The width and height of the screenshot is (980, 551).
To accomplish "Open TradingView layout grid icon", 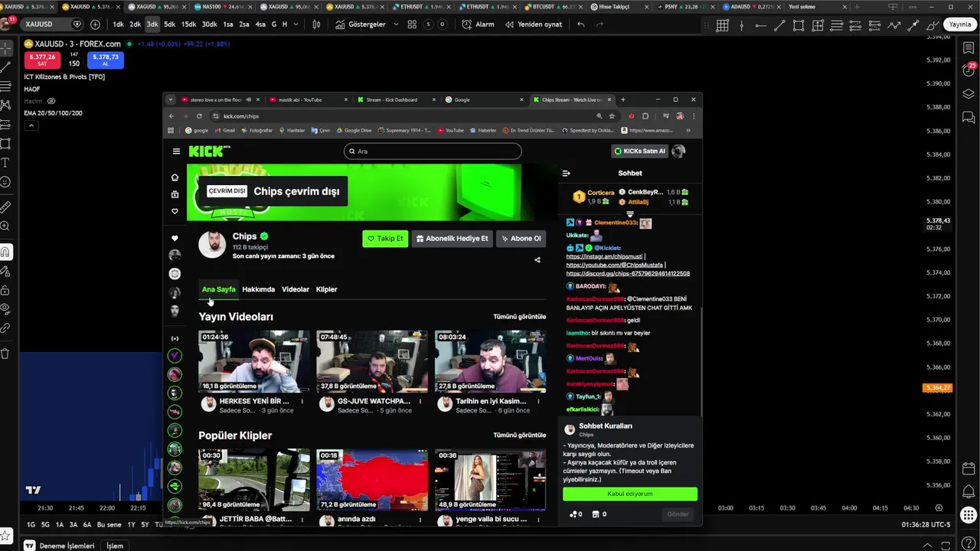I will coord(412,24).
